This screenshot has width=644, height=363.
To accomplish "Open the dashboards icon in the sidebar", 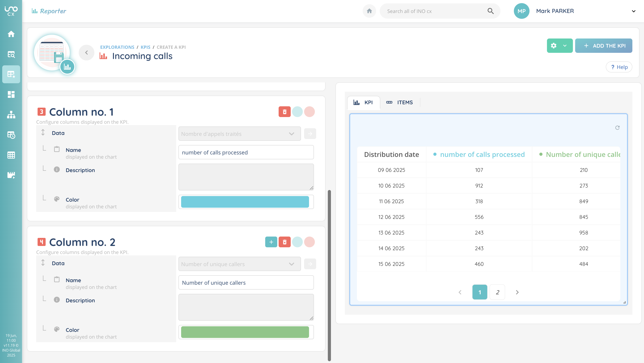I will coord(11,94).
